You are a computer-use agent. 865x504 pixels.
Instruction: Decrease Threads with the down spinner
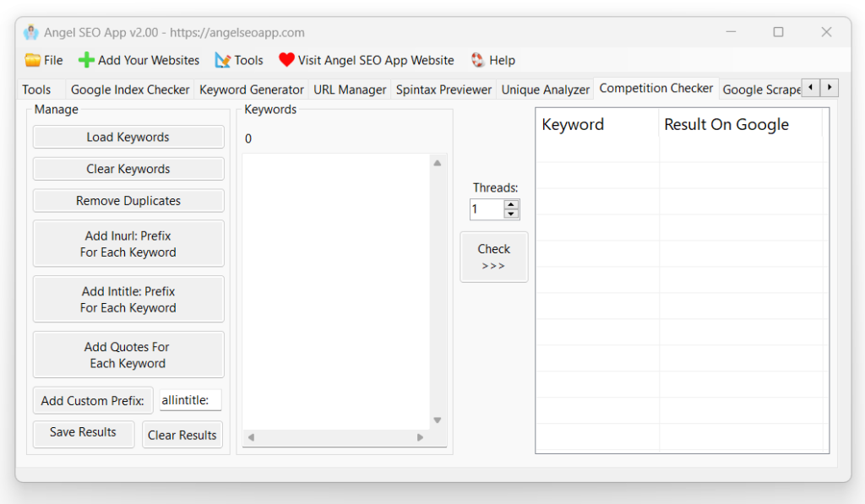(511, 214)
